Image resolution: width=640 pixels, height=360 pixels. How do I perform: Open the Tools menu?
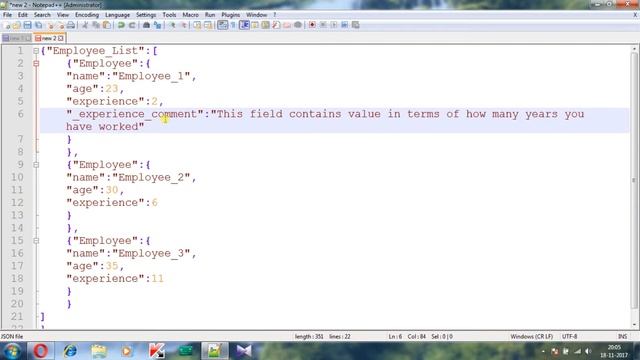[x=169, y=15]
